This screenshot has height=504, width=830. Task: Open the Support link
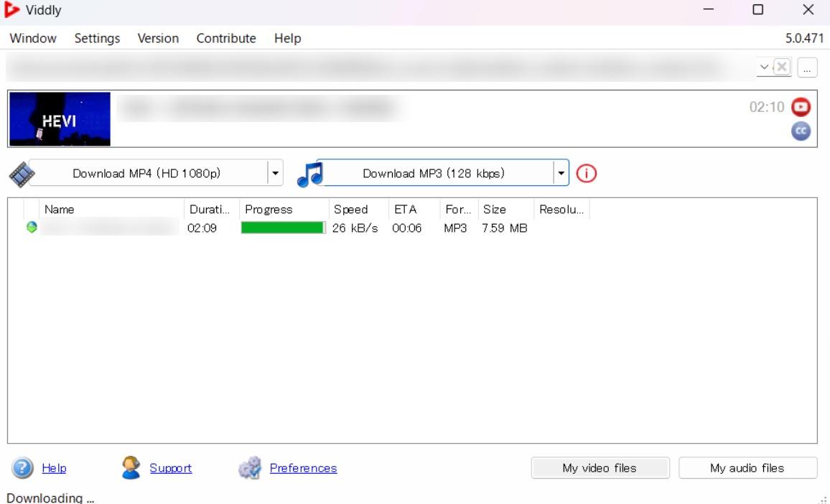170,468
